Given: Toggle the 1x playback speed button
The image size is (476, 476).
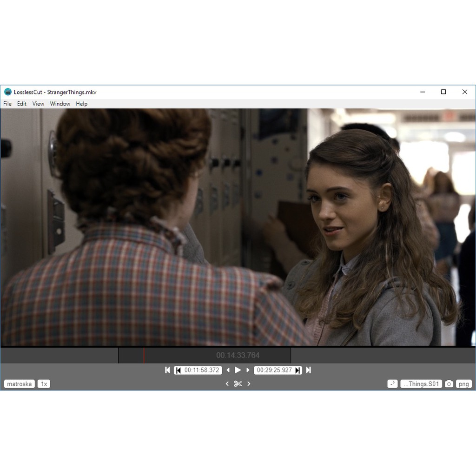Looking at the screenshot, I should pyautogui.click(x=44, y=384).
